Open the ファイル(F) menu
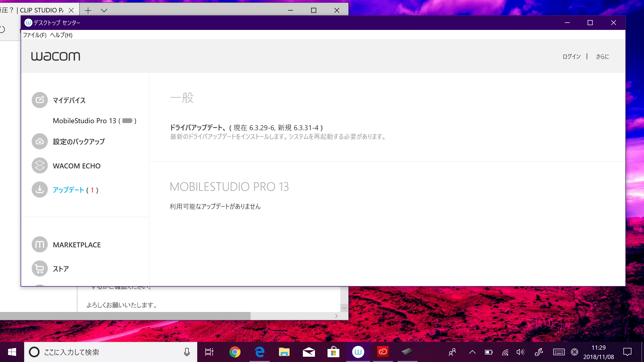Image resolution: width=644 pixels, height=362 pixels. (35, 35)
